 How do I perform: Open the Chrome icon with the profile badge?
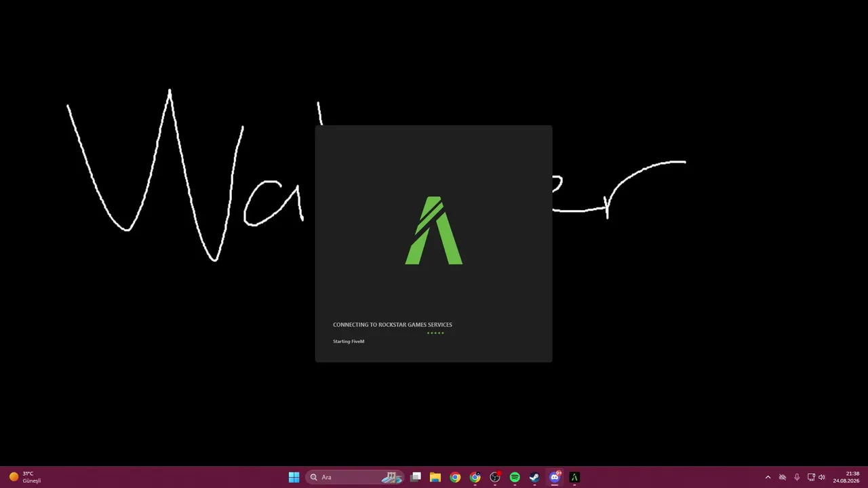tap(475, 477)
